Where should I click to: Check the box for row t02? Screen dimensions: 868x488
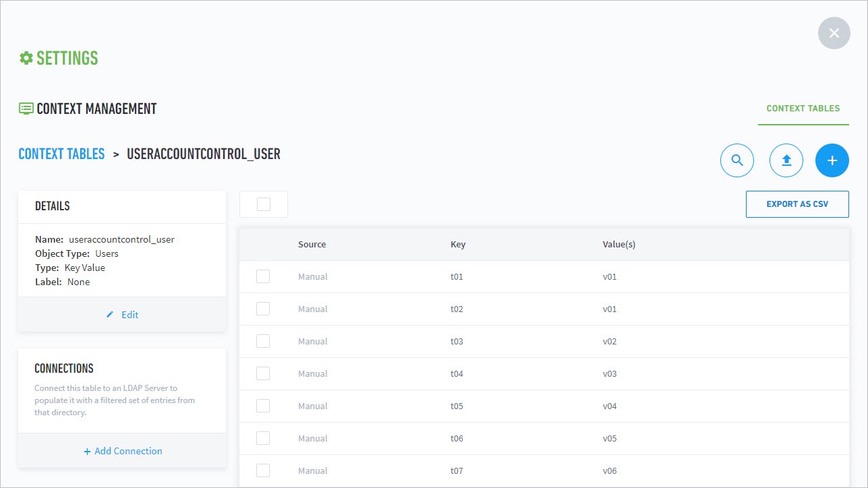coord(263,309)
